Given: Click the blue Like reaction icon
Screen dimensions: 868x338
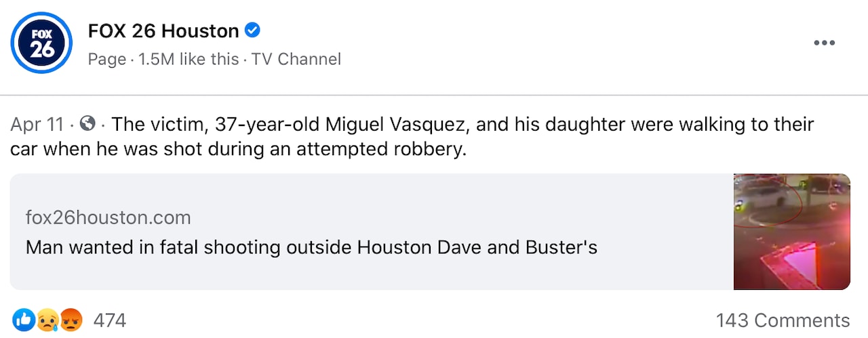Looking at the screenshot, I should coord(24,319).
